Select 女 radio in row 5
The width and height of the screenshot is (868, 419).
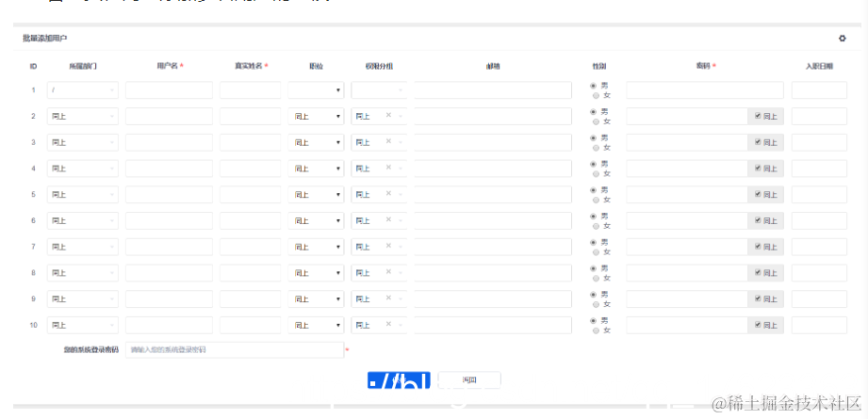[x=596, y=201]
